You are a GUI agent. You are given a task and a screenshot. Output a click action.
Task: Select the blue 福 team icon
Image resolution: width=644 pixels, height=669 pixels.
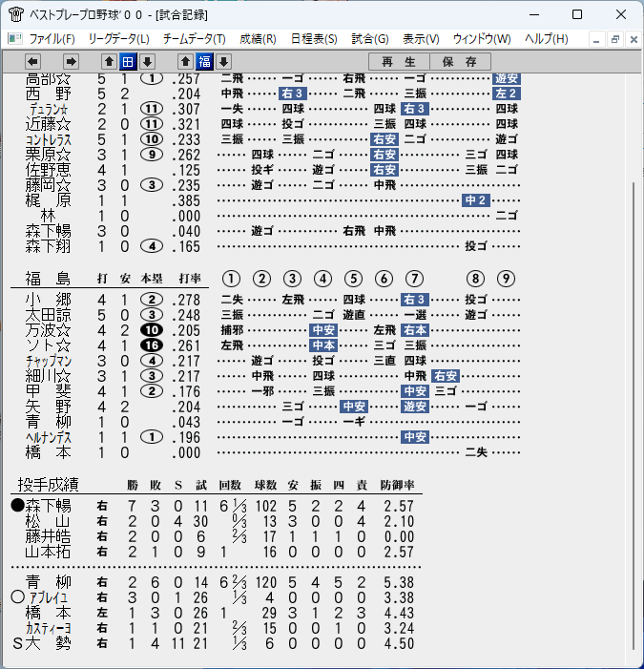204,62
